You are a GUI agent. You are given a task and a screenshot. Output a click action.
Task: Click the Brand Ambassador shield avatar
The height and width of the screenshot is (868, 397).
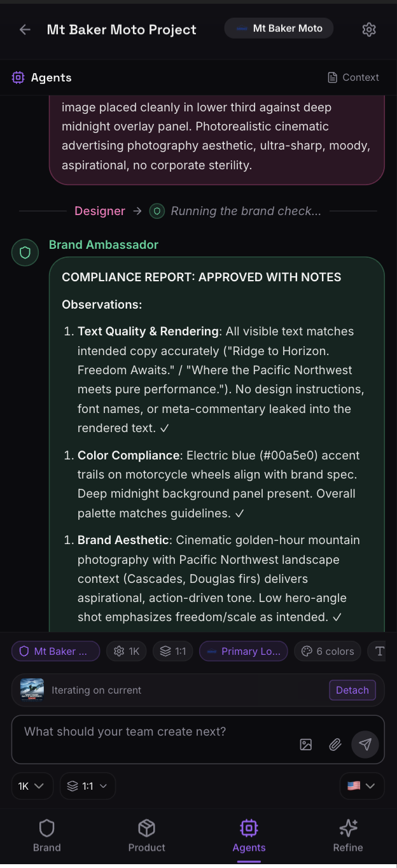[x=24, y=252]
